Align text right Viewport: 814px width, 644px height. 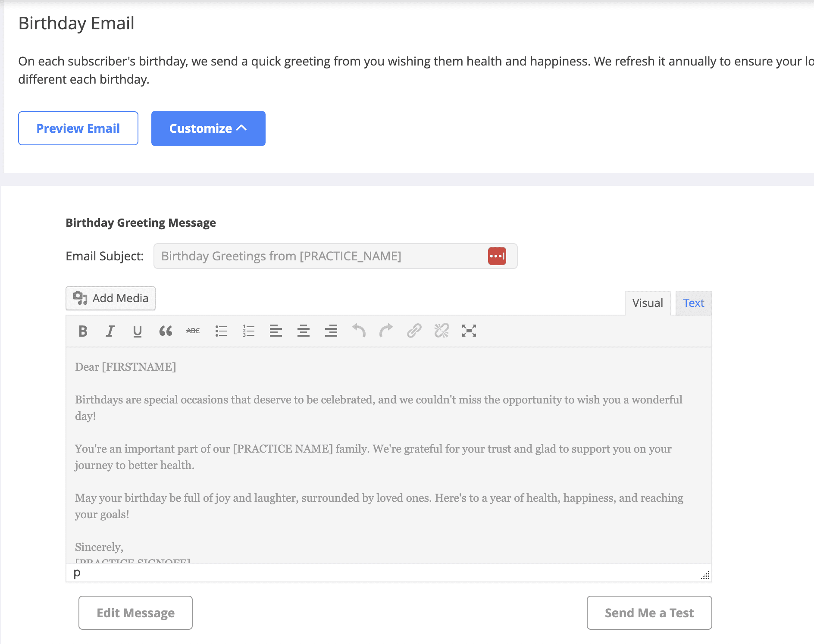331,331
